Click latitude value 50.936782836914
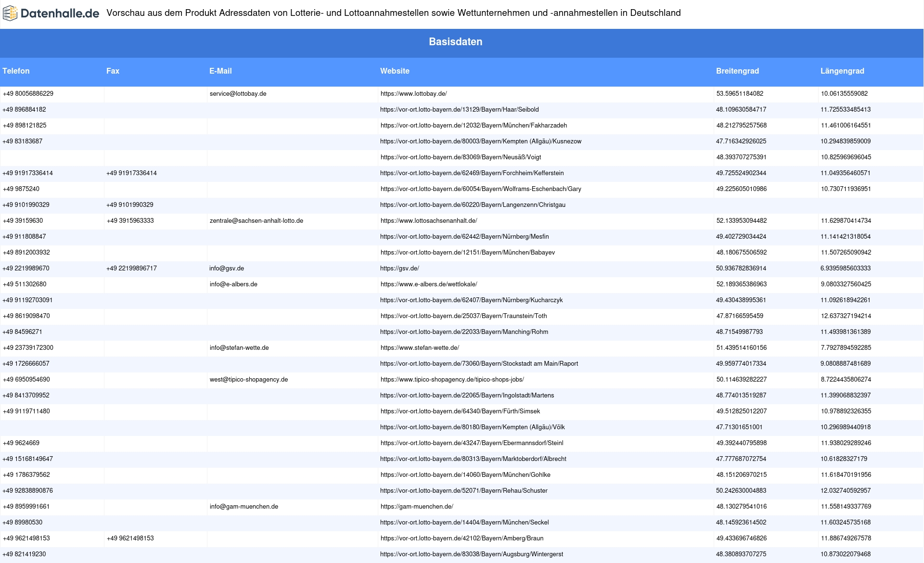 (x=741, y=269)
